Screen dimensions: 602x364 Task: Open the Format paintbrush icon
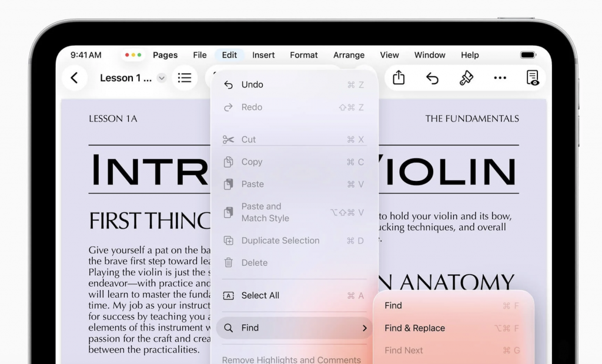point(466,78)
